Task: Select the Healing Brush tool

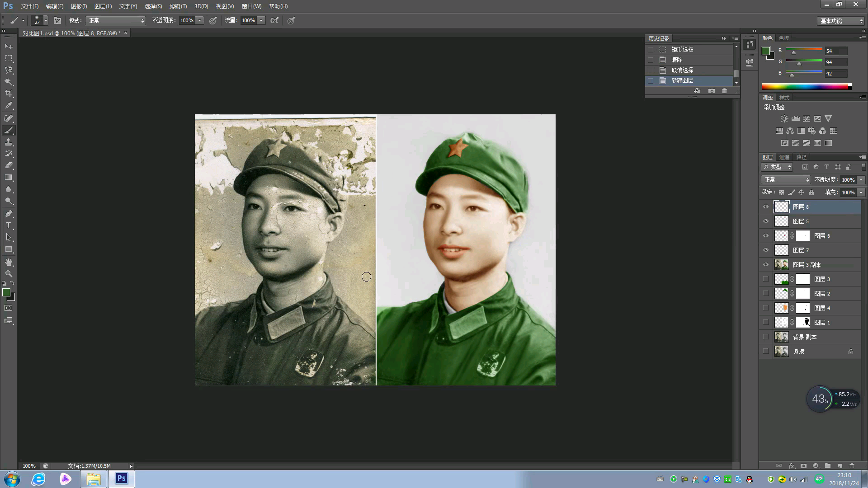Action: coord(9,118)
